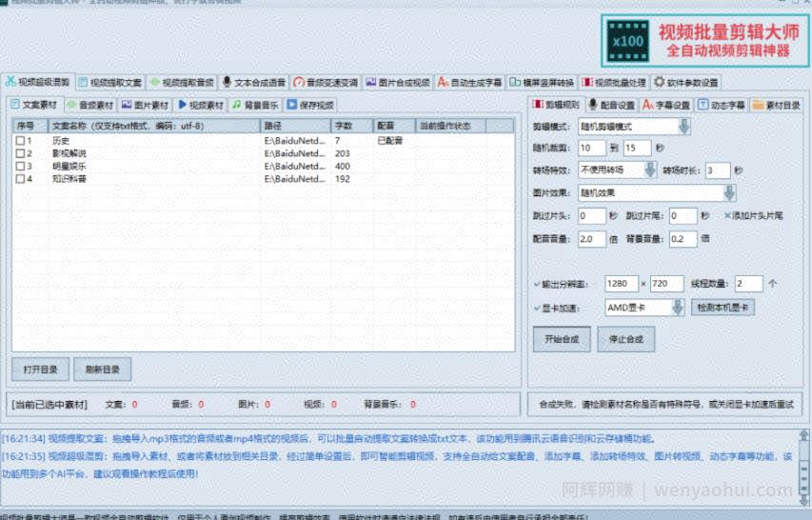Image resolution: width=812 pixels, height=520 pixels.
Task: Click the x100 film logo banner
Action: click(704, 40)
